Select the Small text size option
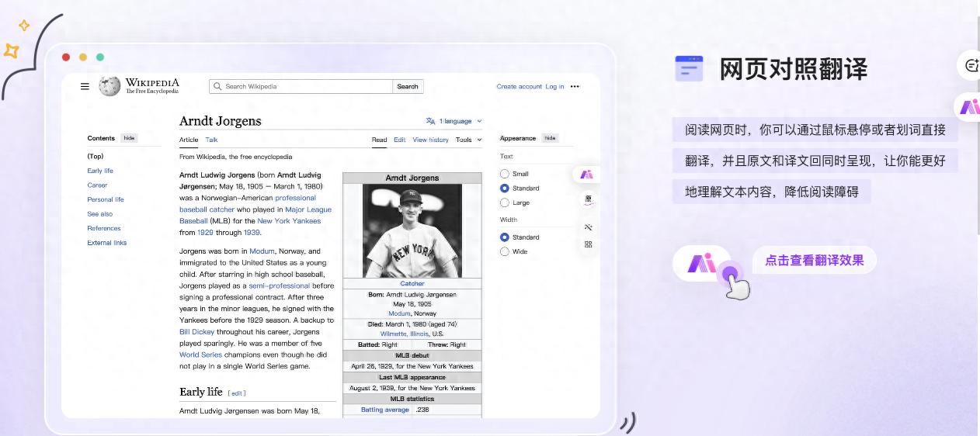This screenshot has width=980, height=436. pos(505,174)
